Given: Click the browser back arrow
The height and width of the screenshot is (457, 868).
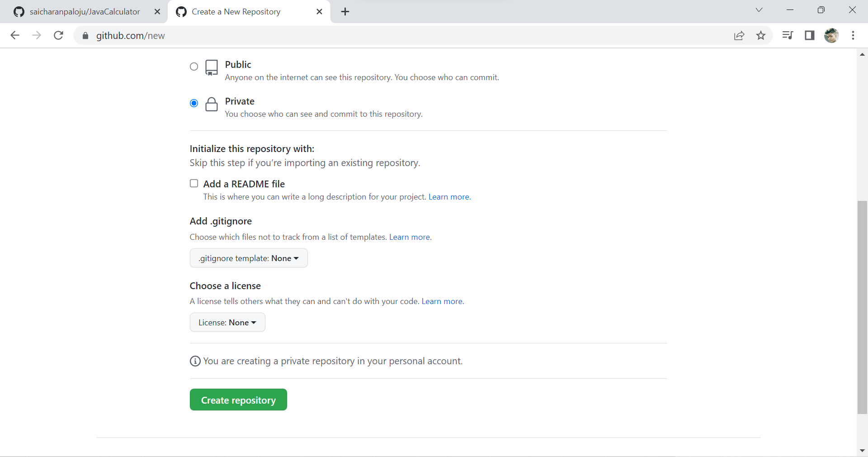Looking at the screenshot, I should [15, 35].
